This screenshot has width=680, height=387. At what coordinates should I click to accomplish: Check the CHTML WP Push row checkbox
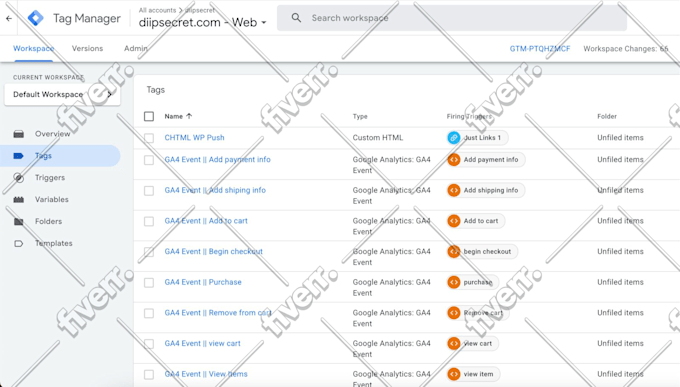(149, 138)
